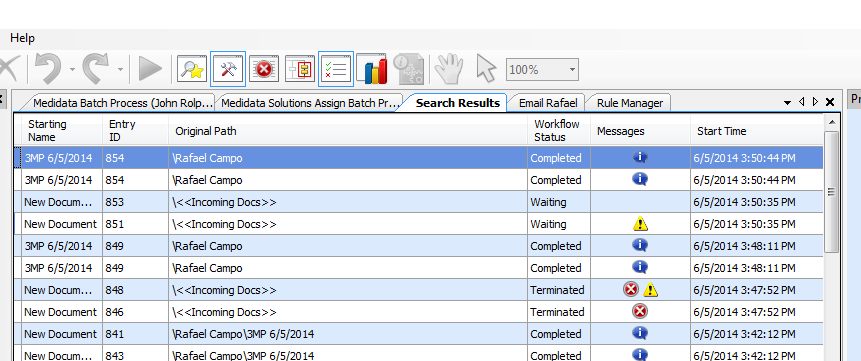Sort by the Messages column header
The width and height of the screenshot is (861, 361).
click(640, 131)
